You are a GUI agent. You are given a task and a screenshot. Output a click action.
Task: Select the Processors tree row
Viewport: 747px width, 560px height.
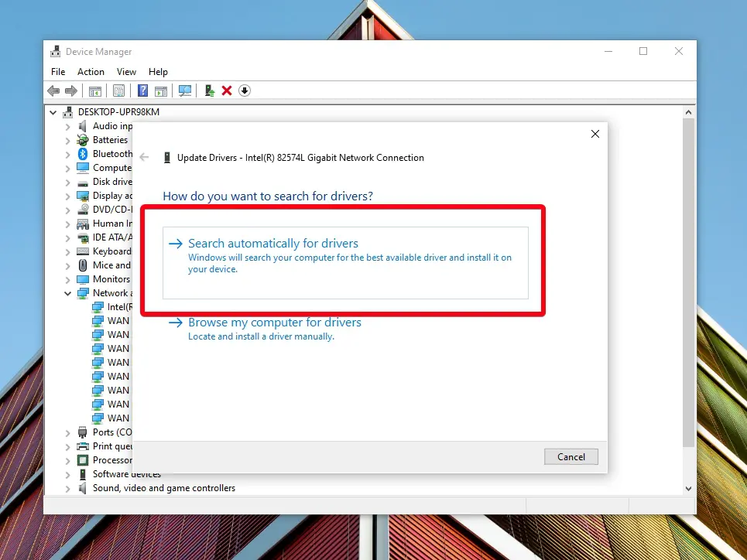(105, 460)
